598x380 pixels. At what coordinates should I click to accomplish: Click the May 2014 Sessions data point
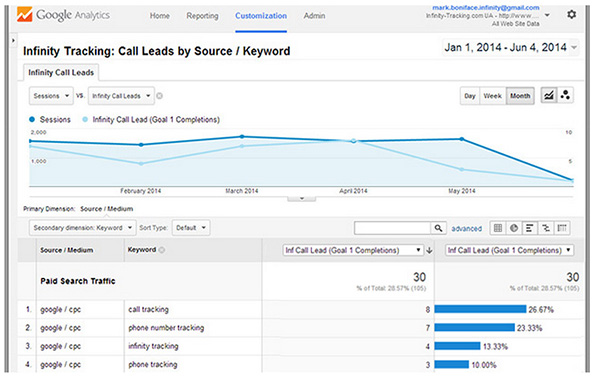click(x=462, y=139)
